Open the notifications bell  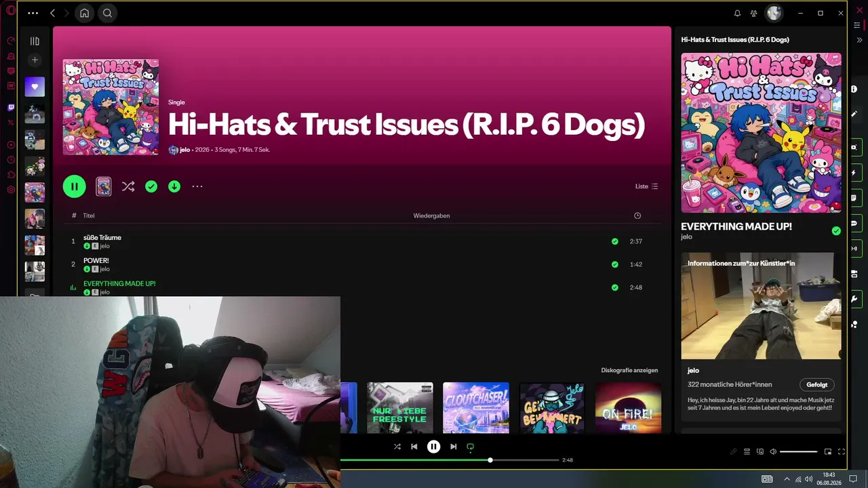tap(737, 13)
